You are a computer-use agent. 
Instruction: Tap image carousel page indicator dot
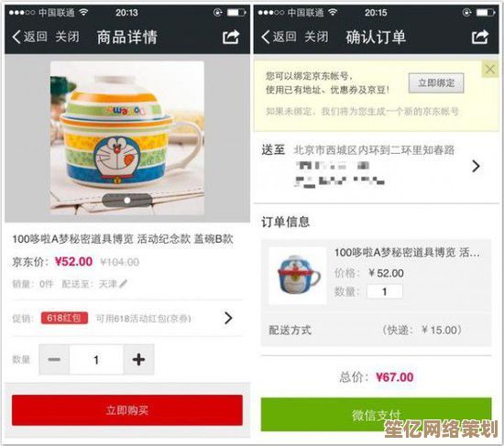[x=127, y=201]
